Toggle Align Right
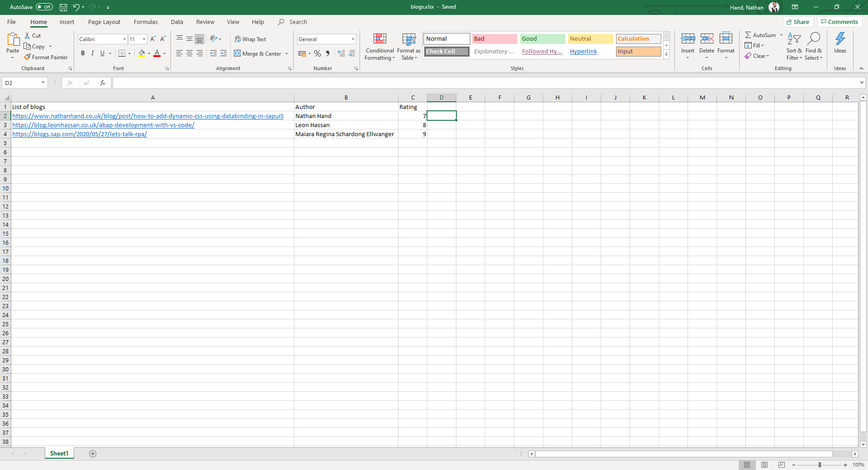The image size is (868, 470). (x=199, y=53)
